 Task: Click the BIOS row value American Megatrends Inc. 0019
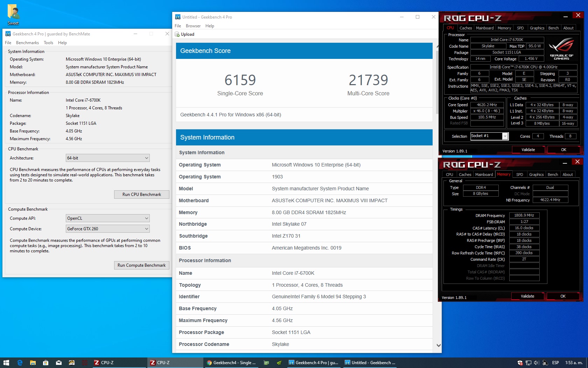(307, 248)
